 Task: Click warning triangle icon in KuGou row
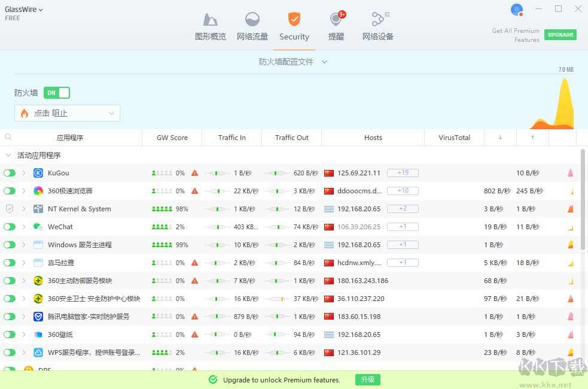coord(194,173)
